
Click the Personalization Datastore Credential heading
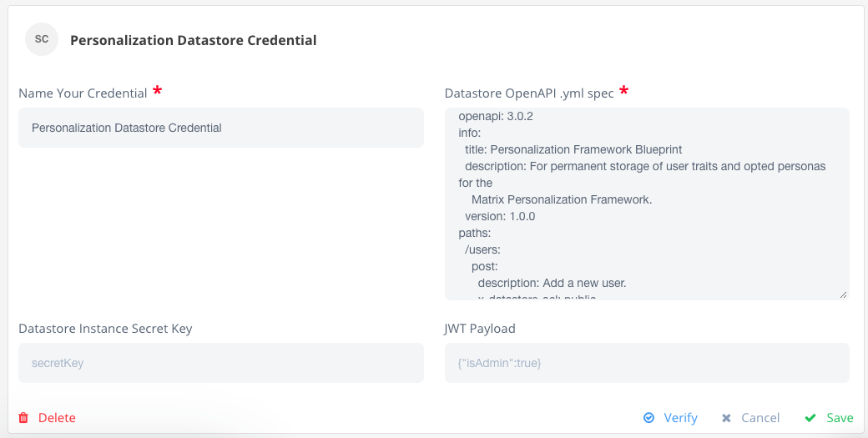(x=193, y=40)
